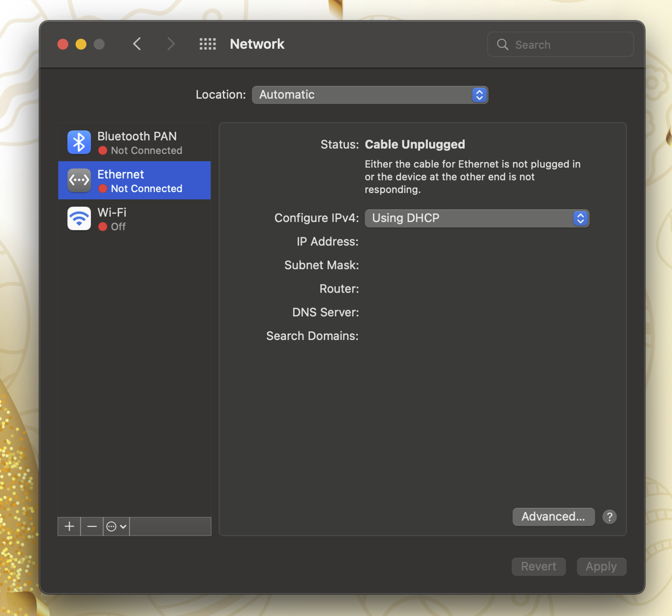
Task: Click the Wi-Fi service icon
Action: pos(79,218)
